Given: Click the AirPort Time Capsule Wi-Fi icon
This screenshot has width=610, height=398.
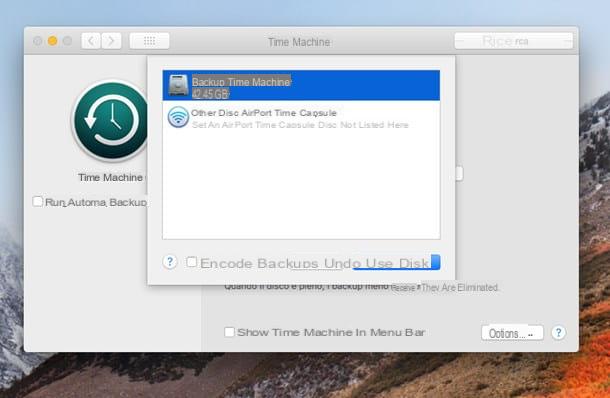Looking at the screenshot, I should coord(178,117).
